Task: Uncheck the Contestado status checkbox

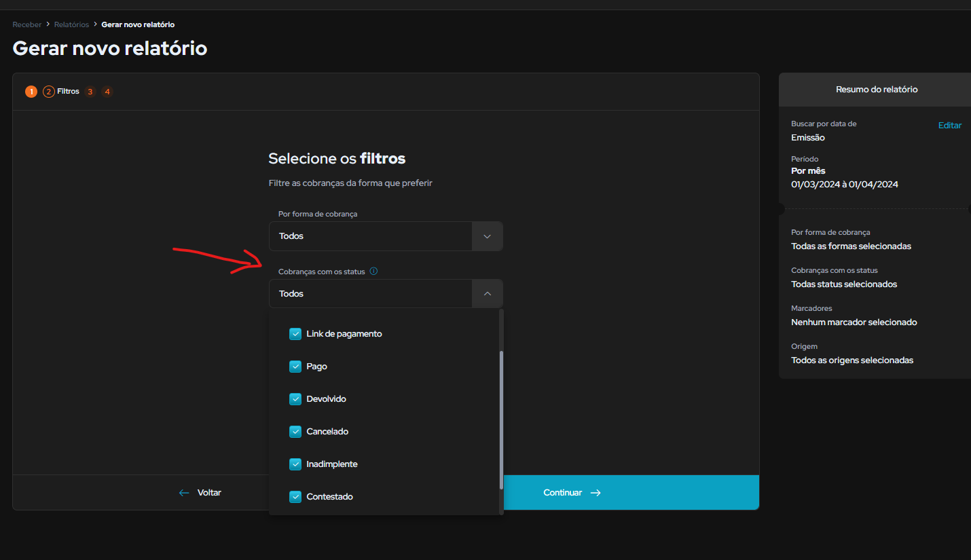Action: tap(295, 497)
